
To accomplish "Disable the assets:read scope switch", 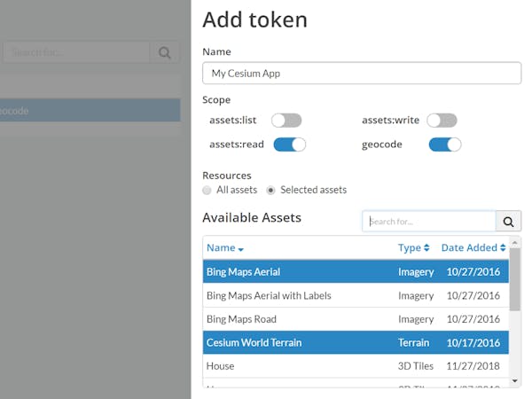I will coord(289,145).
